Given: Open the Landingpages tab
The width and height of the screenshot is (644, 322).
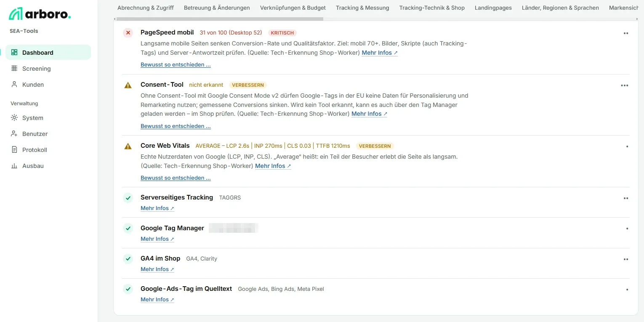Looking at the screenshot, I should tap(493, 8).
